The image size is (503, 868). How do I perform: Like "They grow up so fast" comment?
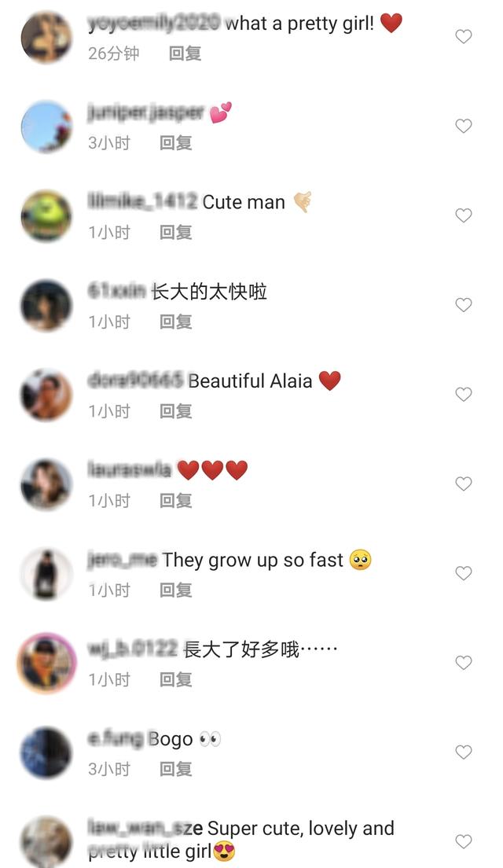[x=463, y=573]
